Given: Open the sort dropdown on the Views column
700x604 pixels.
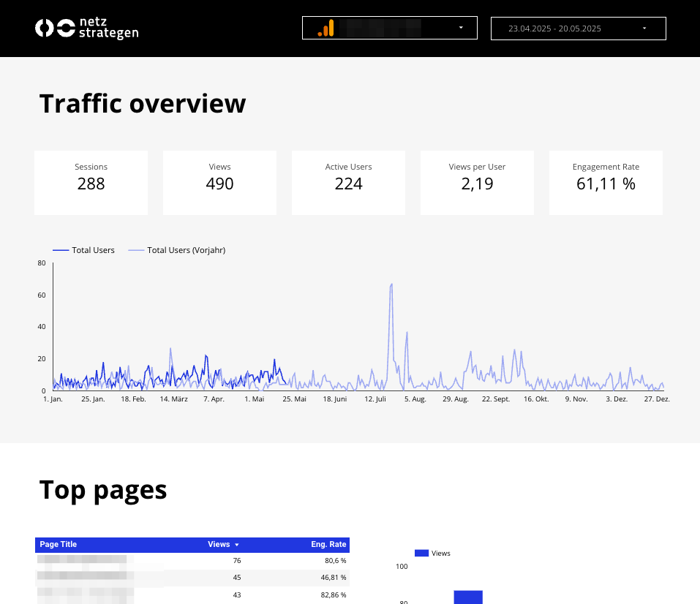Looking at the screenshot, I should pos(237,545).
